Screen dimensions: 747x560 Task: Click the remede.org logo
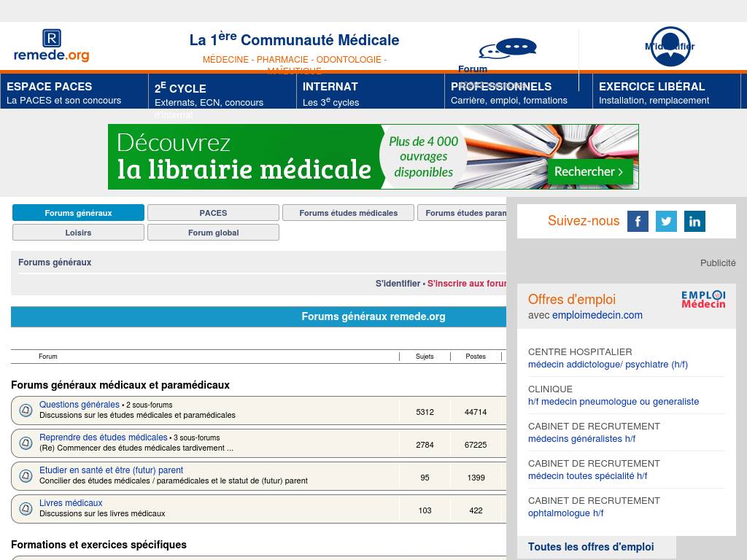point(51,46)
